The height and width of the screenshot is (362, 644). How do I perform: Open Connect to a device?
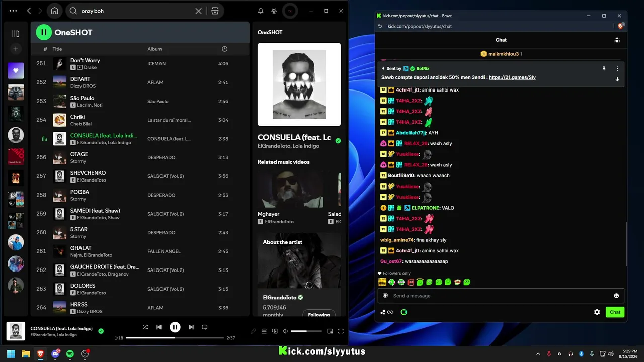click(x=275, y=331)
